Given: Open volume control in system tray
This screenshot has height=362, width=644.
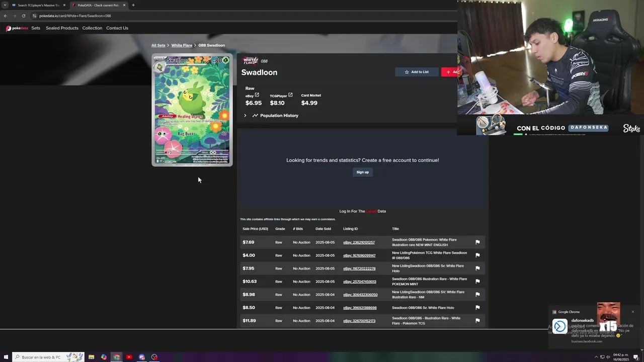Looking at the screenshot, I should point(609,357).
